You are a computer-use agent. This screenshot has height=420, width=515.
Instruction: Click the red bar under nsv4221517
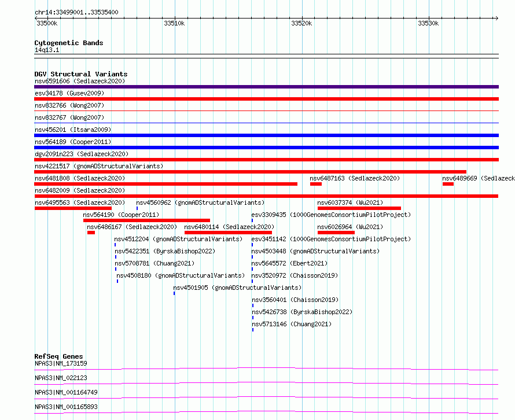tap(251, 172)
